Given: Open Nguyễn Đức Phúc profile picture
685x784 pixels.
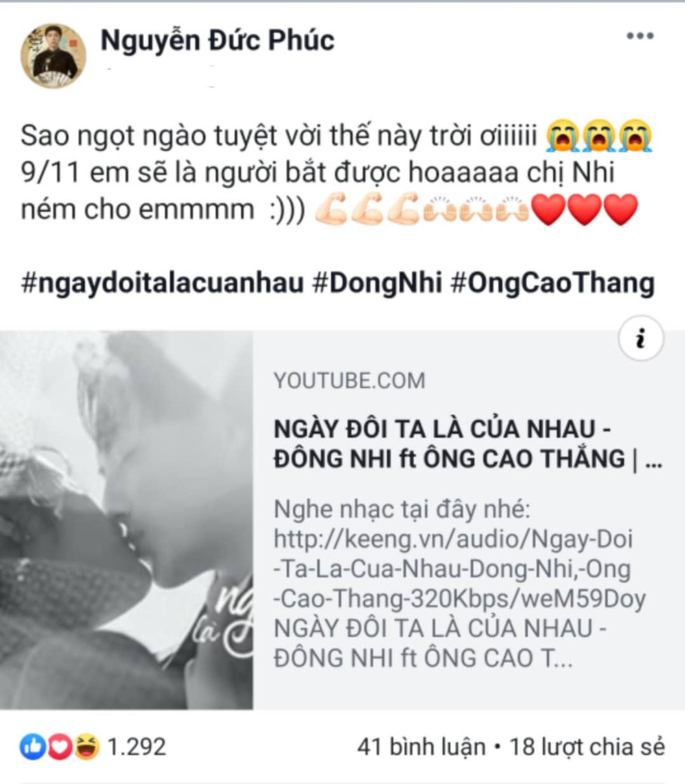Looking at the screenshot, I should tap(53, 56).
